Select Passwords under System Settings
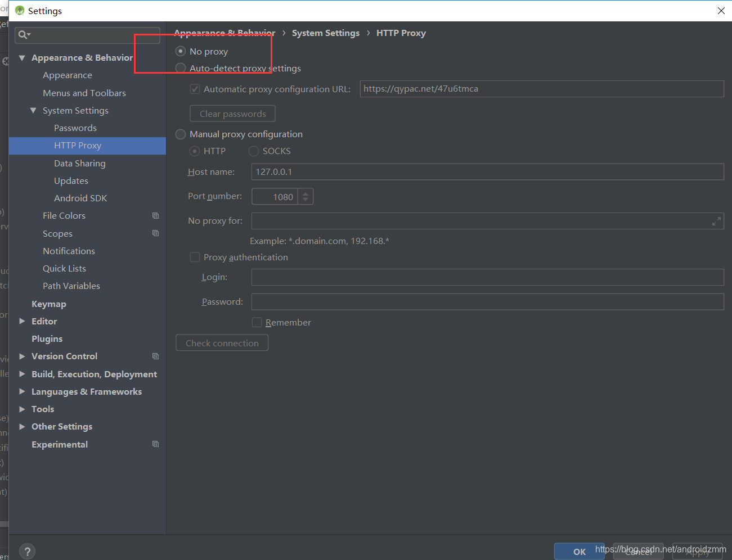Image resolution: width=732 pixels, height=560 pixels. coord(75,128)
